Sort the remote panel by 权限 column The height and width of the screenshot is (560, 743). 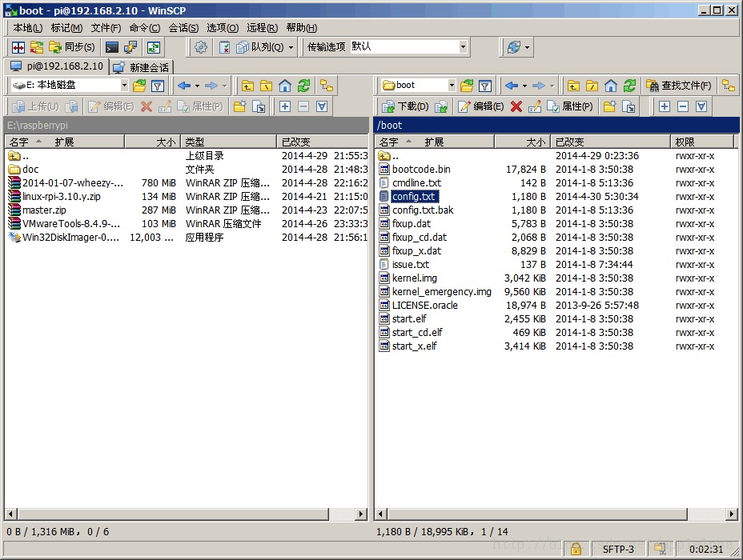(702, 142)
